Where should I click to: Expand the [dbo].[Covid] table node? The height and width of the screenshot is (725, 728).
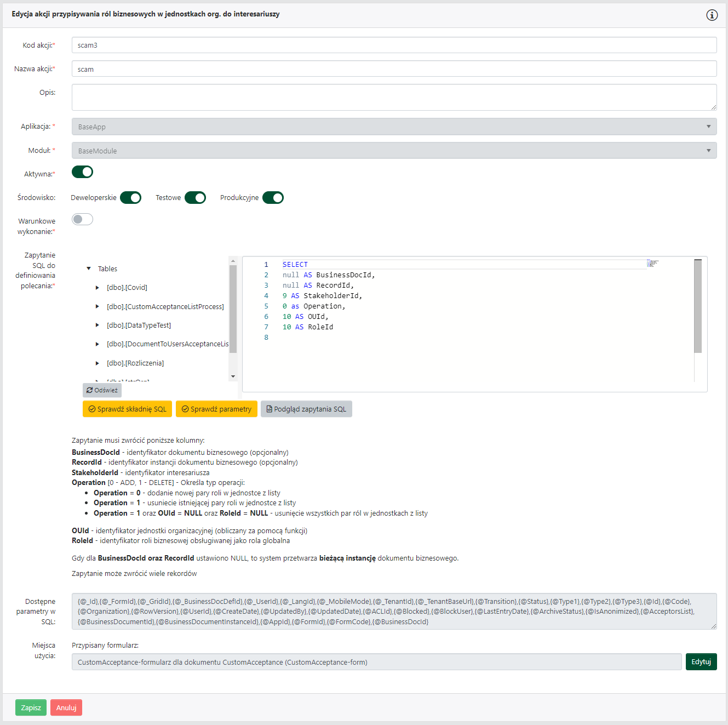[x=98, y=288]
